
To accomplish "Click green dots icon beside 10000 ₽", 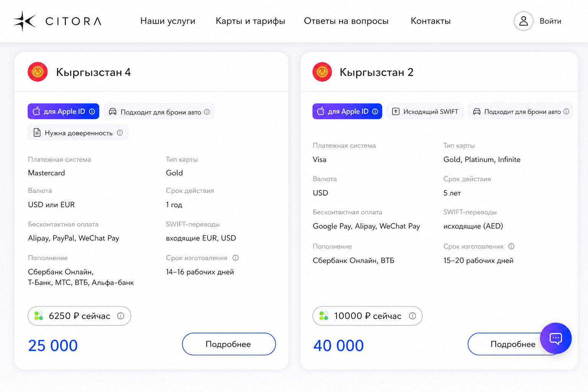I will 324,316.
